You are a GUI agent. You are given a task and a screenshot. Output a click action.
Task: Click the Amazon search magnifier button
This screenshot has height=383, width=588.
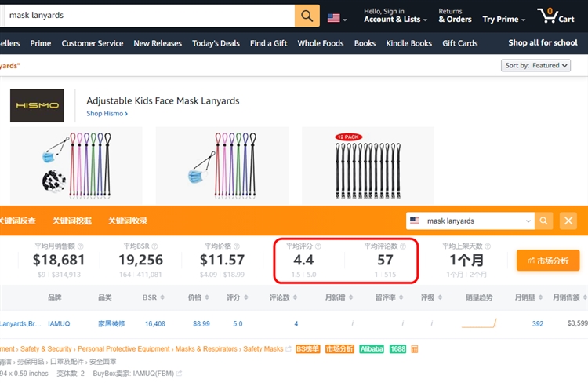[307, 16]
